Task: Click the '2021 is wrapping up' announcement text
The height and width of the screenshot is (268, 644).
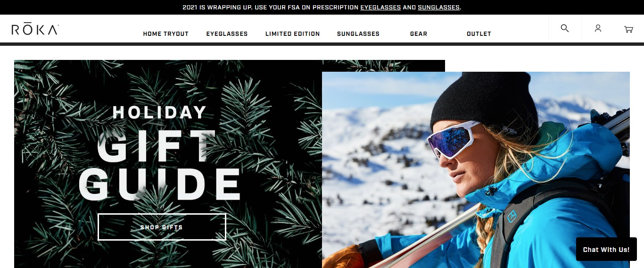Action: coord(271,8)
